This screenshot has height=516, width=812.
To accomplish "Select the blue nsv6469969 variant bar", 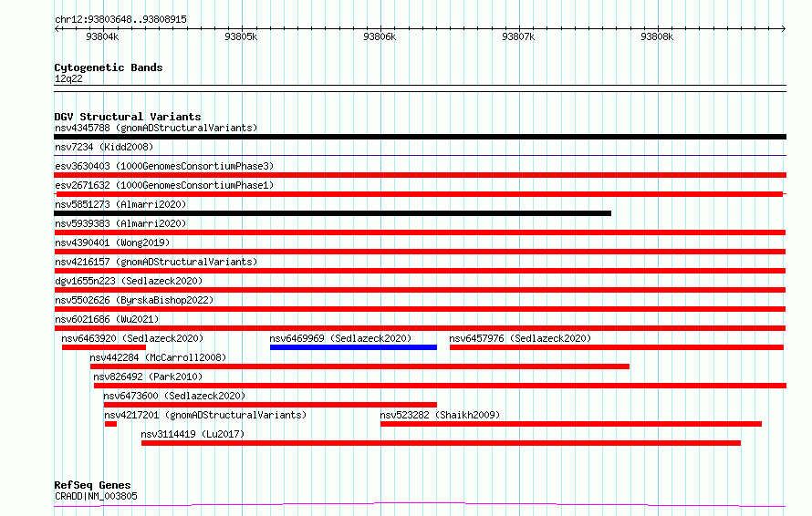I will point(353,347).
